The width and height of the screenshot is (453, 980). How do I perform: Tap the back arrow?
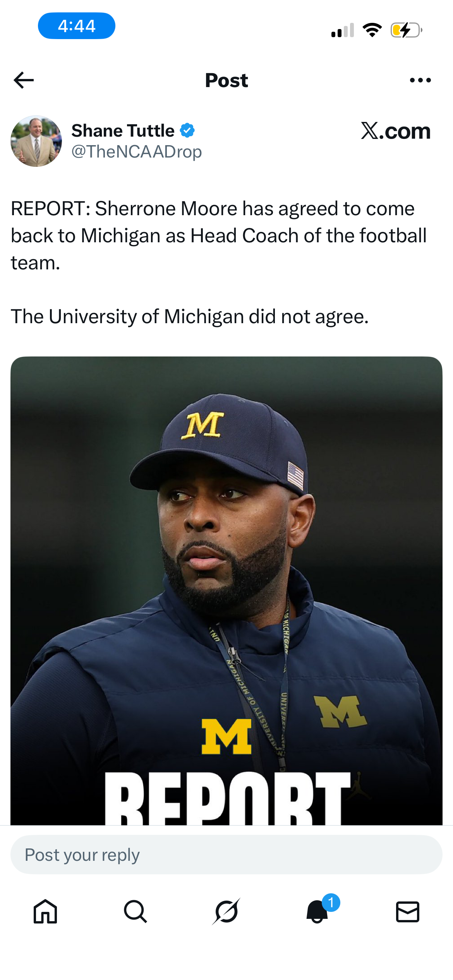pyautogui.click(x=24, y=80)
